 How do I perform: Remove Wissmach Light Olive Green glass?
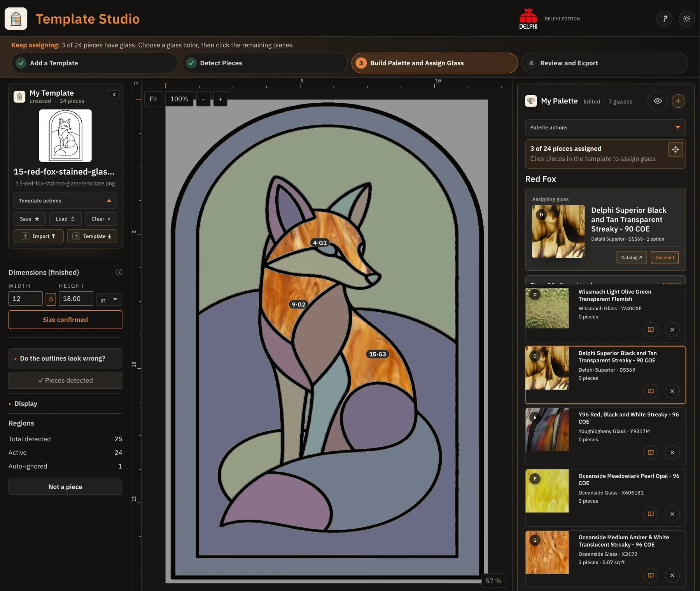click(672, 330)
